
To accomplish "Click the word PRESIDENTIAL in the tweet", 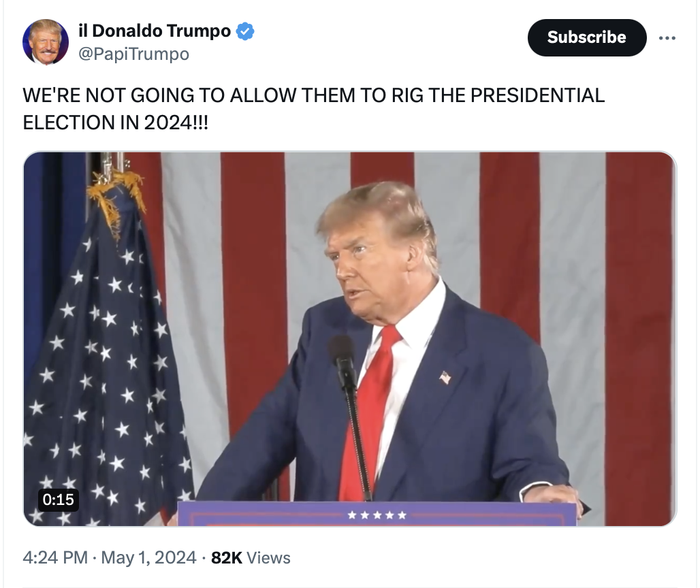I will [537, 95].
